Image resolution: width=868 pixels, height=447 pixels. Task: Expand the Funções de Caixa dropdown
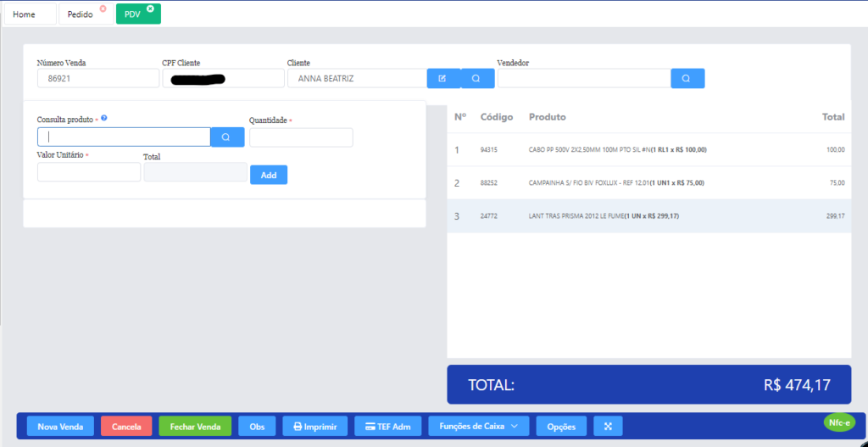tap(479, 426)
